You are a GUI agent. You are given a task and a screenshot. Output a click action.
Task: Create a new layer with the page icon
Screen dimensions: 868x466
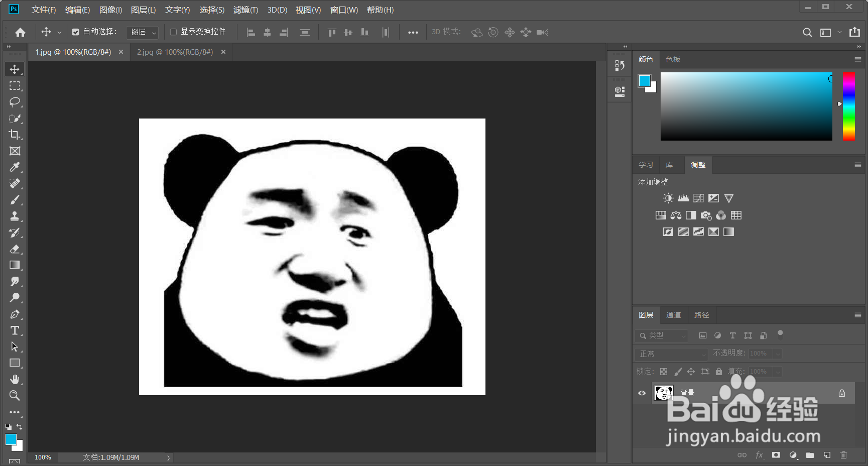[827, 455]
